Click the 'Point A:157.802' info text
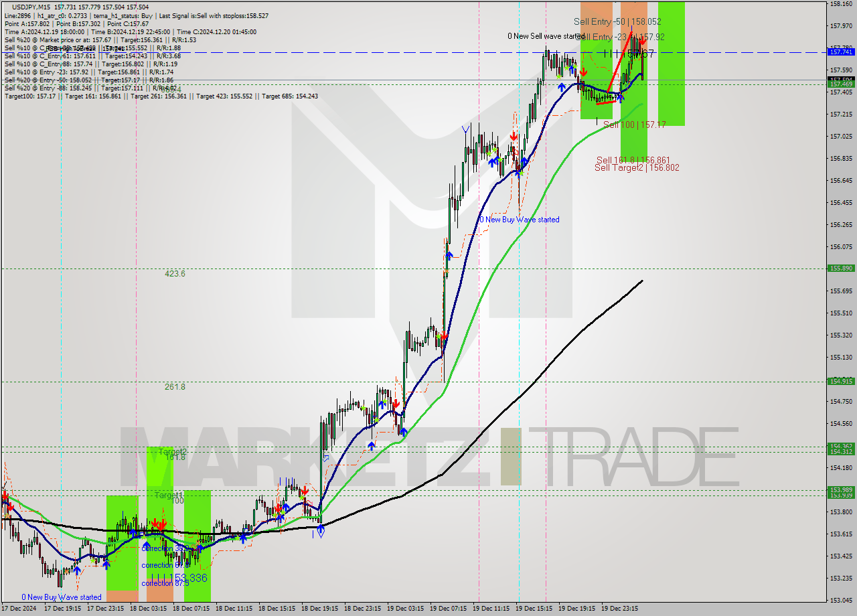The height and width of the screenshot is (616, 857). tap(26, 23)
